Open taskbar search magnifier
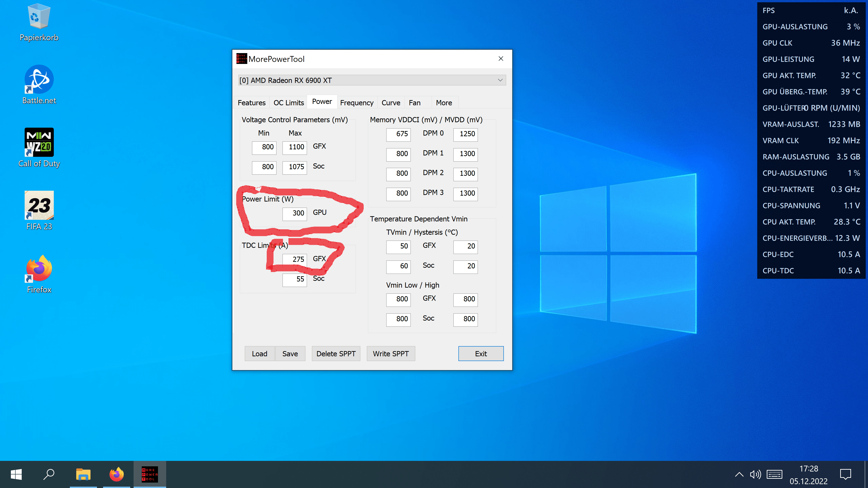The image size is (868, 488). click(x=49, y=474)
